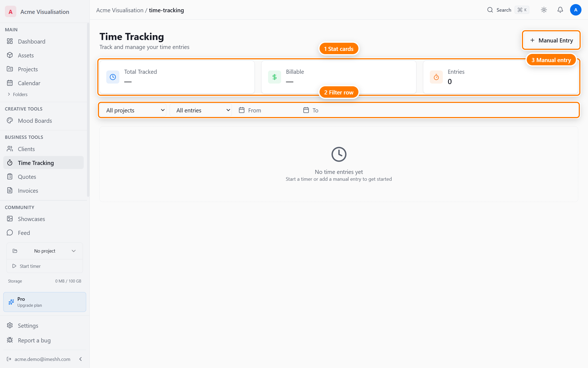This screenshot has height=368, width=588.
Task: Click the logout icon beside the email
Action: pos(9,359)
